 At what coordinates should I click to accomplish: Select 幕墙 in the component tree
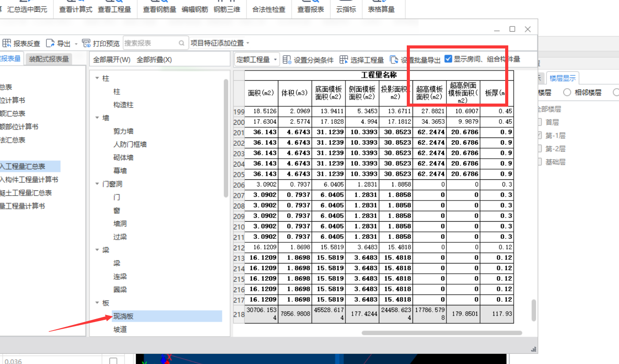pos(120,171)
